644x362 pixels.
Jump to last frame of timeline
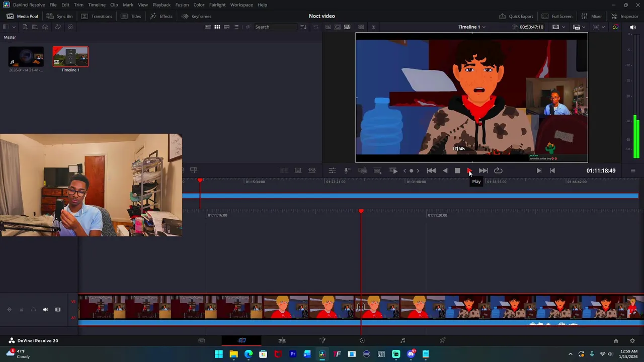point(483,170)
